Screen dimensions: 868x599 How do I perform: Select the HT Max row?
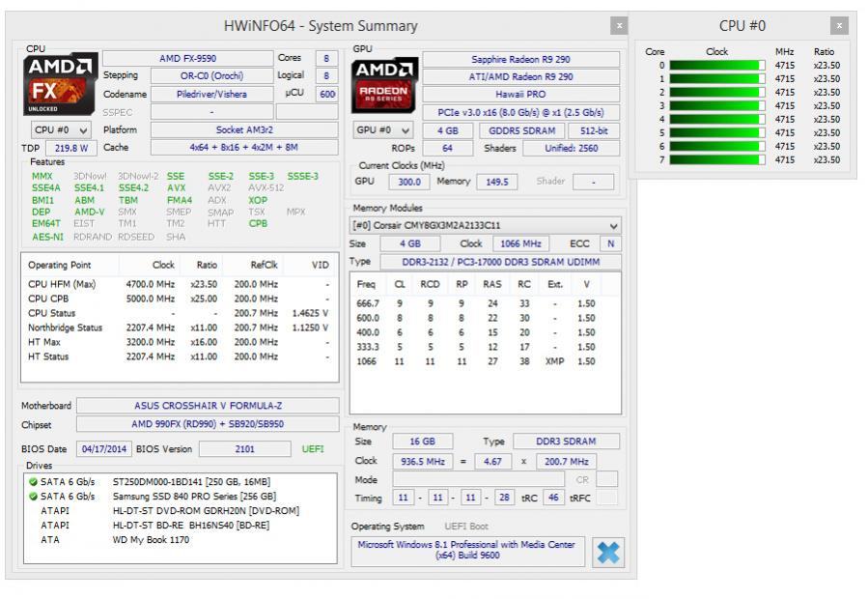pos(180,342)
